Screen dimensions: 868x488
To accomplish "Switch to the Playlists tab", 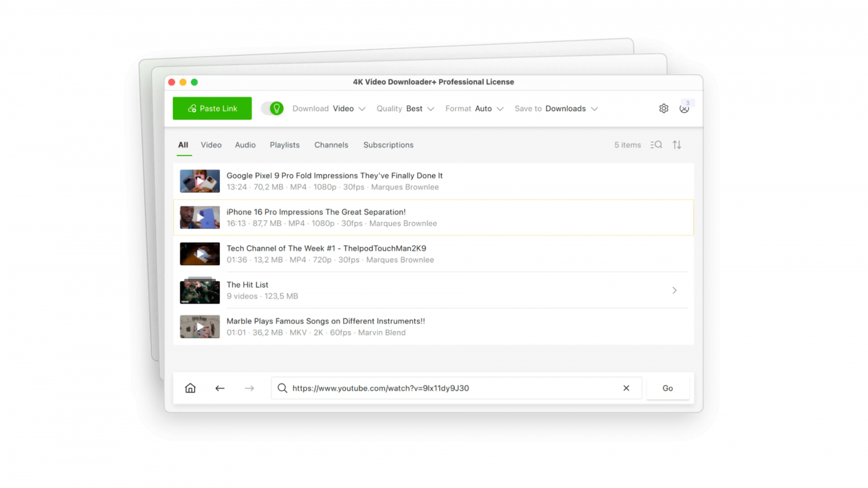I will 285,145.
